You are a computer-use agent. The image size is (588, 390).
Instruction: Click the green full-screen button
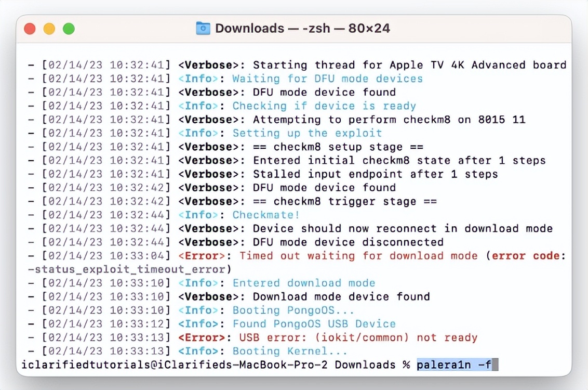point(69,30)
